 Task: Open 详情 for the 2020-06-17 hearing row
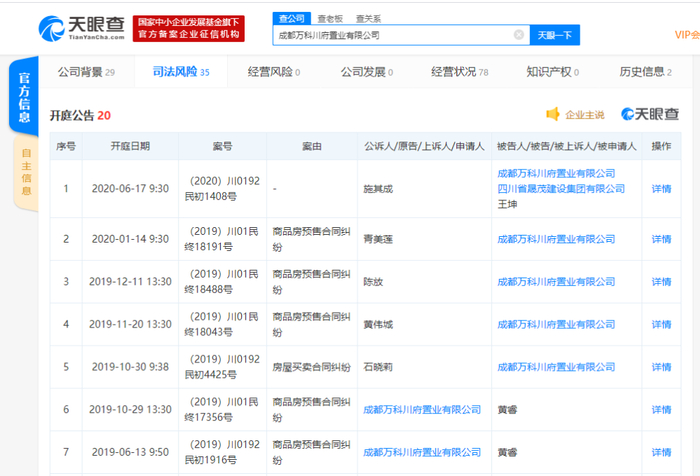pos(661,188)
